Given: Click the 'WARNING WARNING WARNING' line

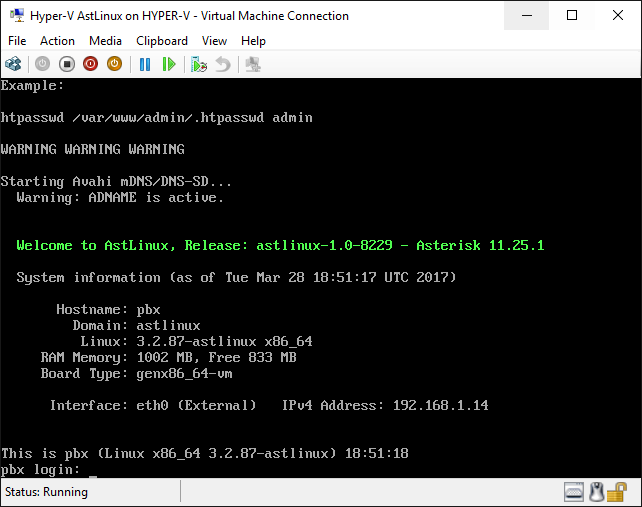Looking at the screenshot, I should click(93, 149).
